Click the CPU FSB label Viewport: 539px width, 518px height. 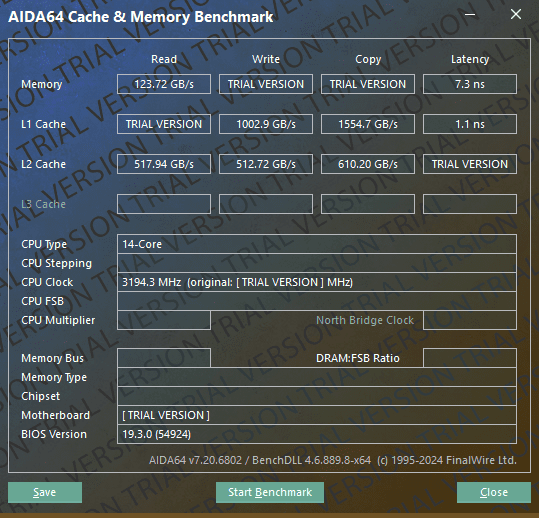click(x=43, y=301)
